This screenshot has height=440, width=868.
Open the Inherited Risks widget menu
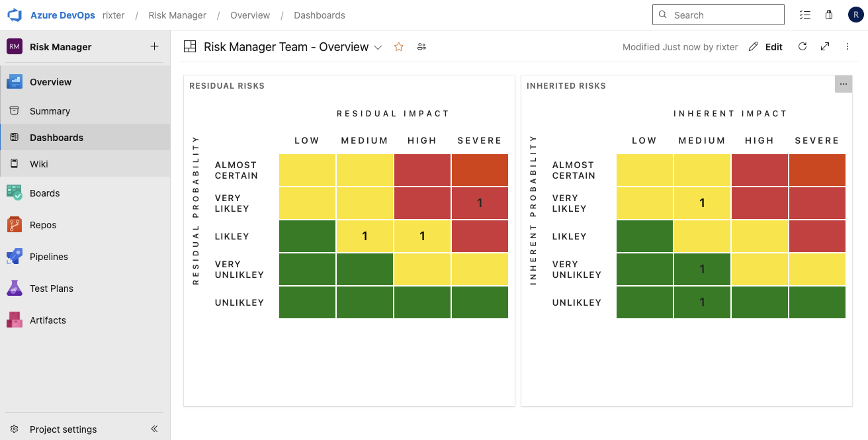pos(843,83)
